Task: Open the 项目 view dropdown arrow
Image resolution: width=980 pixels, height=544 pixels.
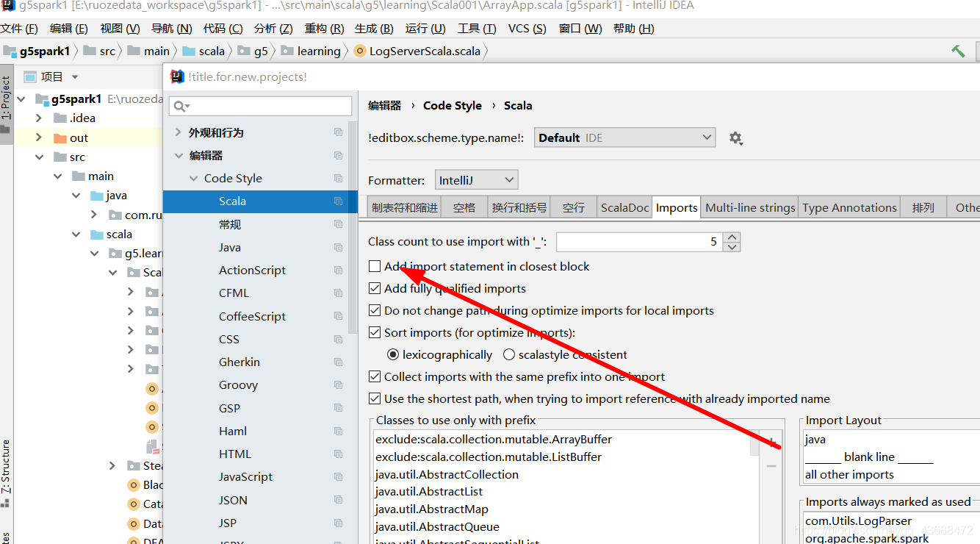Action: pos(75,77)
